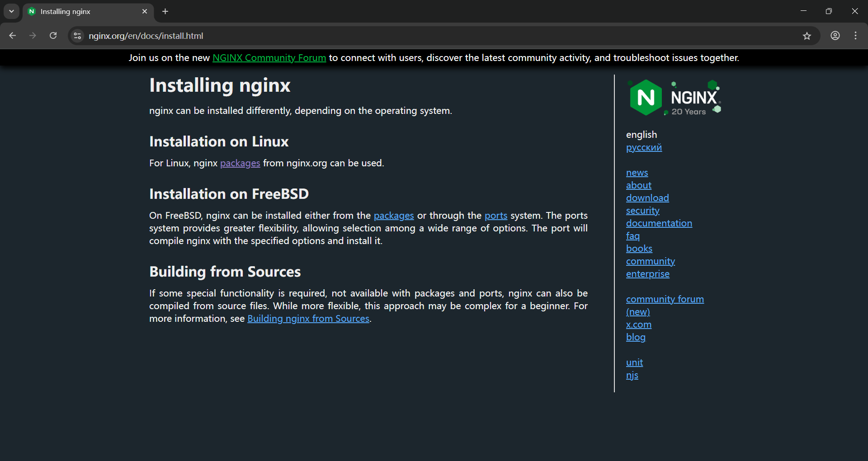This screenshot has width=868, height=461.
Task: Open the blog sidebar link
Action: tap(636, 337)
